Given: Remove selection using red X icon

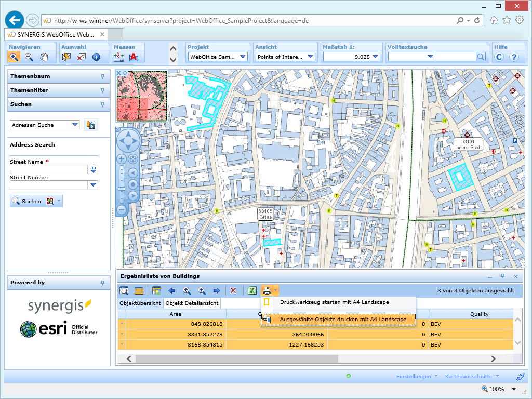Looking at the screenshot, I should coord(233,291).
